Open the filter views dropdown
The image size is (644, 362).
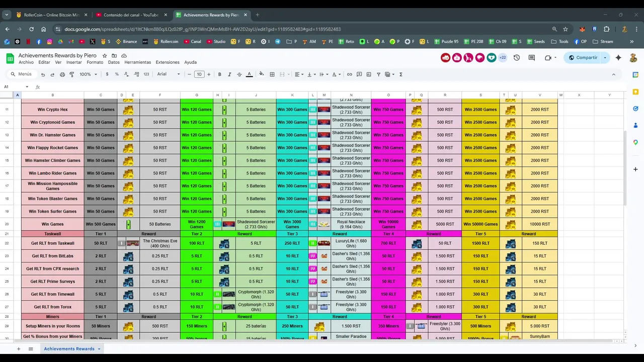point(389,74)
